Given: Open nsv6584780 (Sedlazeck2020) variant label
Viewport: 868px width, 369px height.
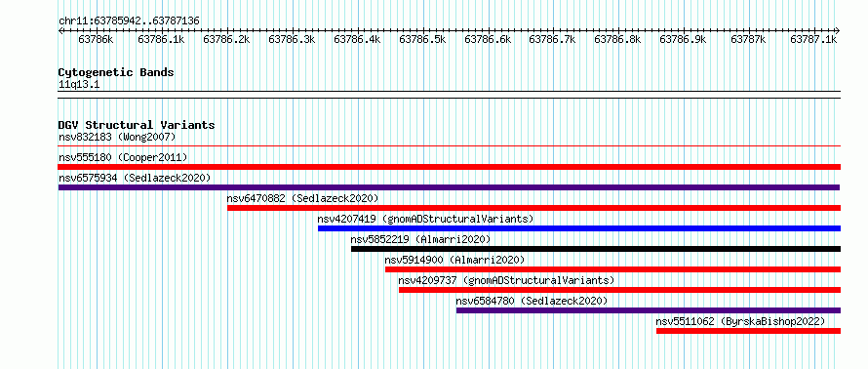Looking at the screenshot, I should 532,301.
